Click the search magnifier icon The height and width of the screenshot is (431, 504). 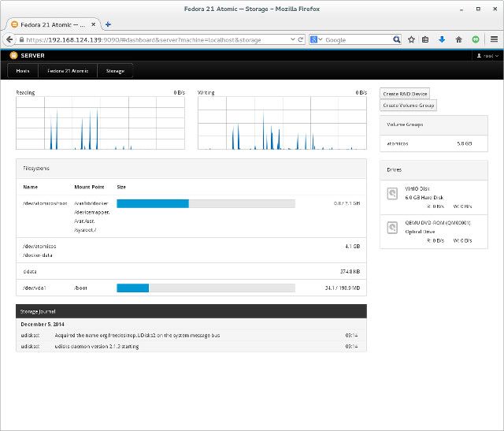pyautogui.click(x=397, y=39)
